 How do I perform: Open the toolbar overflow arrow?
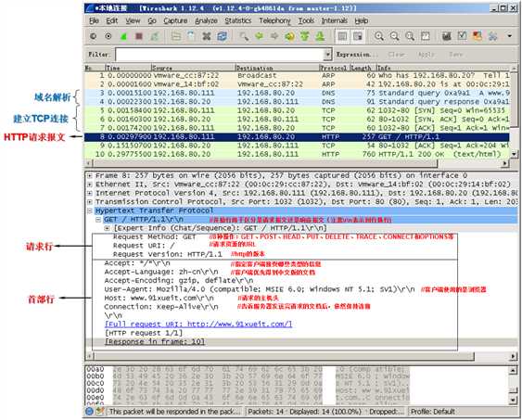[509, 36]
